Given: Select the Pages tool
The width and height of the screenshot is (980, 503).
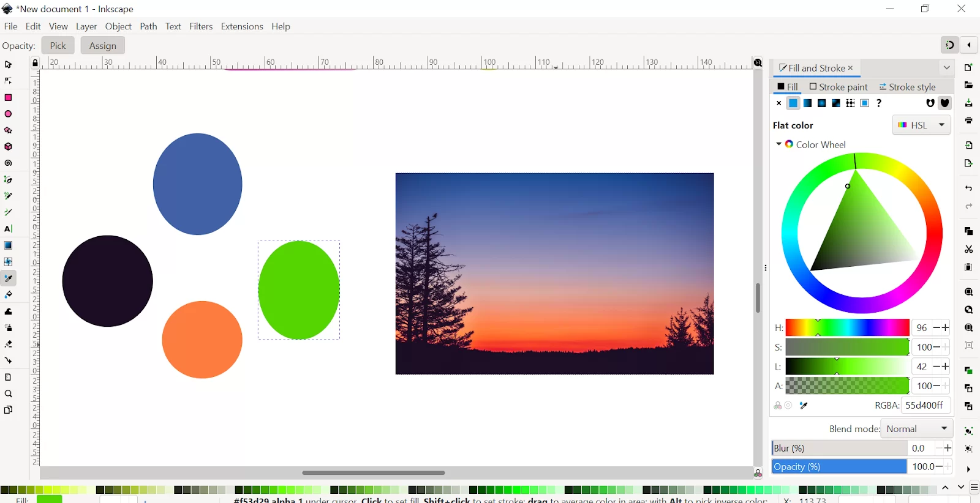Looking at the screenshot, I should [9, 410].
